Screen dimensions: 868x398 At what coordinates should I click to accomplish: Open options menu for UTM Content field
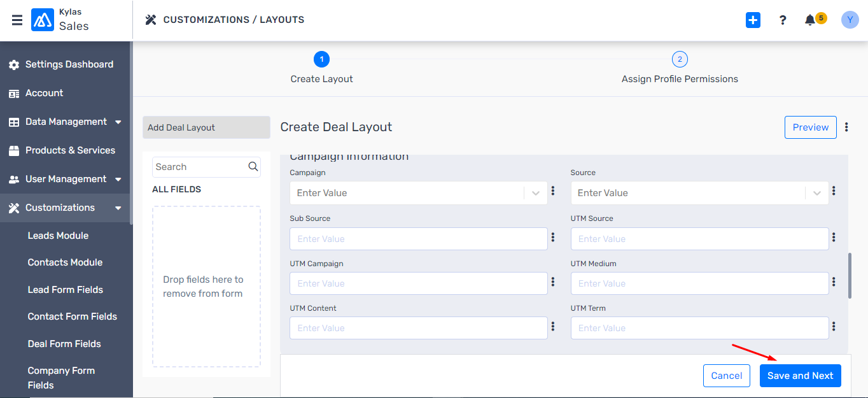tap(553, 326)
